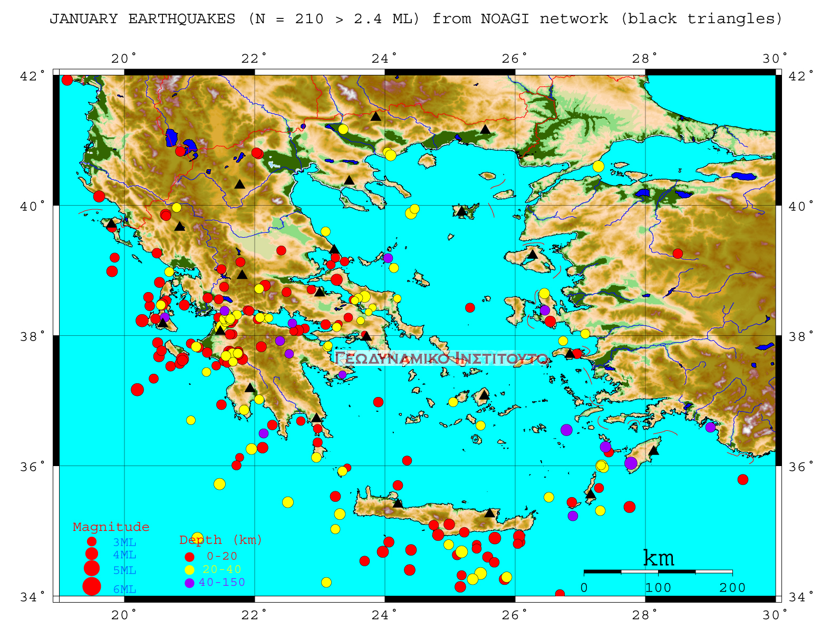Click the station triangle on Karpathos island
The width and height of the screenshot is (840, 639).
591,494
